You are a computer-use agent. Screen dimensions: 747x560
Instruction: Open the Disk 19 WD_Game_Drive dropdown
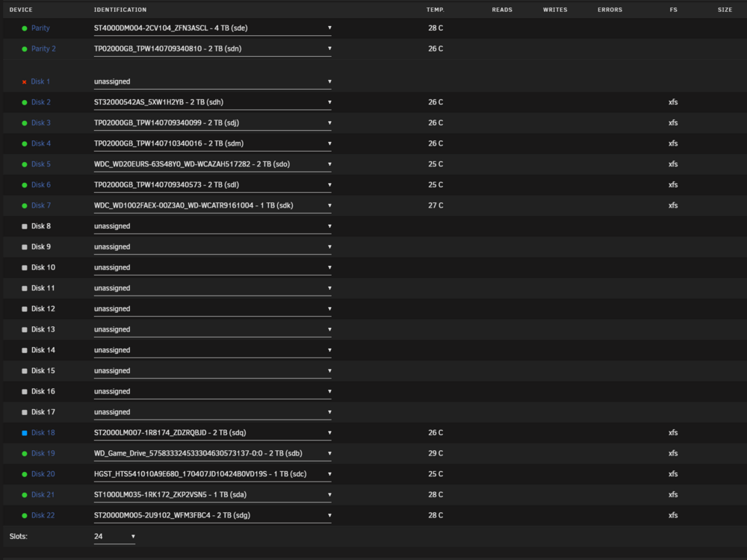coord(212,453)
